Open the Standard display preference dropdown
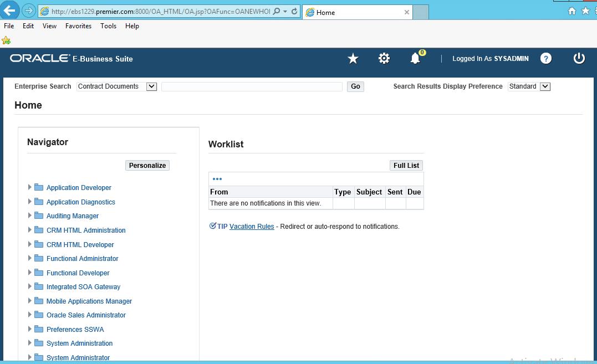The height and width of the screenshot is (364, 597). click(545, 86)
